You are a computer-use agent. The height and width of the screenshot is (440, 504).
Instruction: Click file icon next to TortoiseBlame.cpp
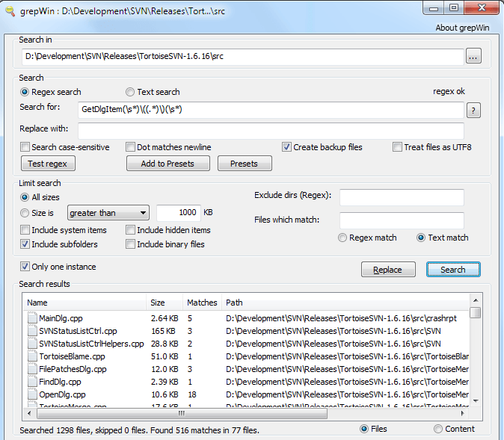[x=32, y=356]
